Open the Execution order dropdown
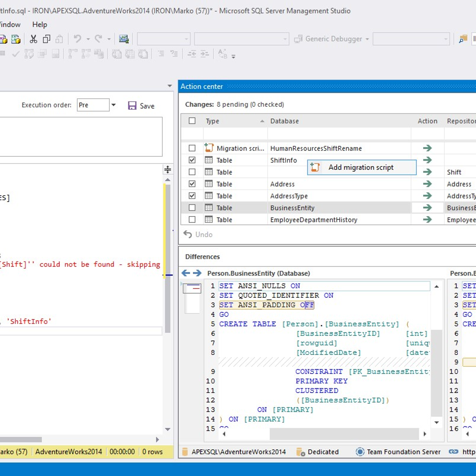This screenshot has width=476, height=476. (x=113, y=105)
